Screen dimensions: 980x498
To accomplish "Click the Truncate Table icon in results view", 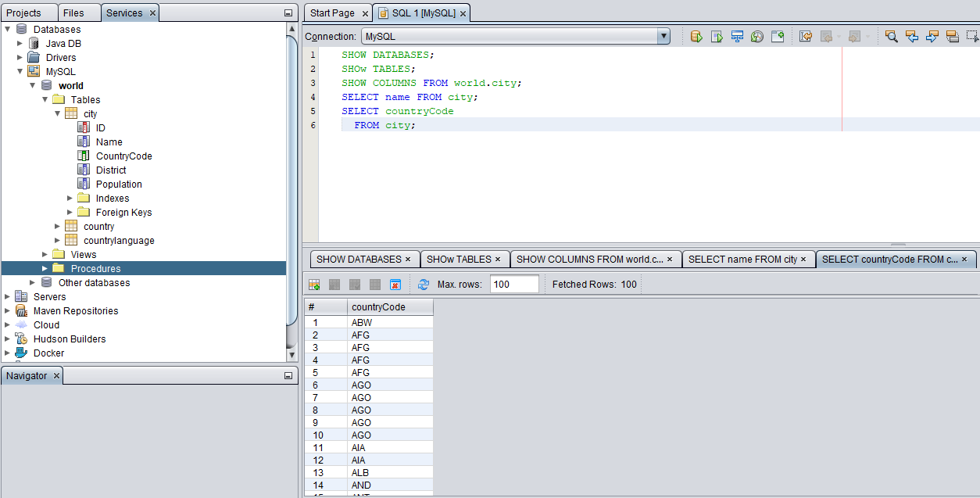I will tap(395, 284).
